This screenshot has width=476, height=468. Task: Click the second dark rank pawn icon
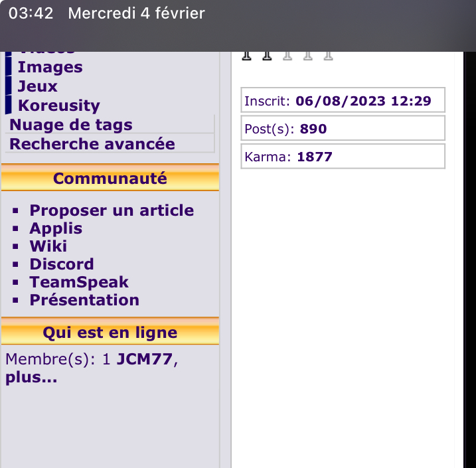pyautogui.click(x=267, y=56)
